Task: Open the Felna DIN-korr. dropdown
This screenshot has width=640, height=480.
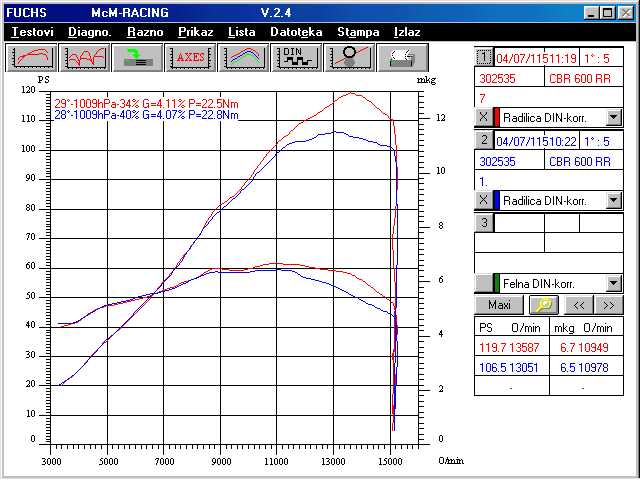Action: click(x=614, y=283)
